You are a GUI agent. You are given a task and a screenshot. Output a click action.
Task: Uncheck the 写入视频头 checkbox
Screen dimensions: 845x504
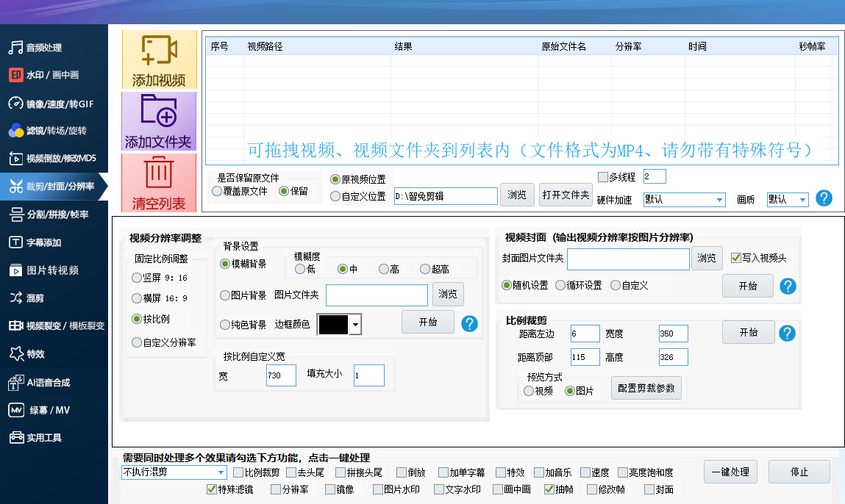[735, 258]
